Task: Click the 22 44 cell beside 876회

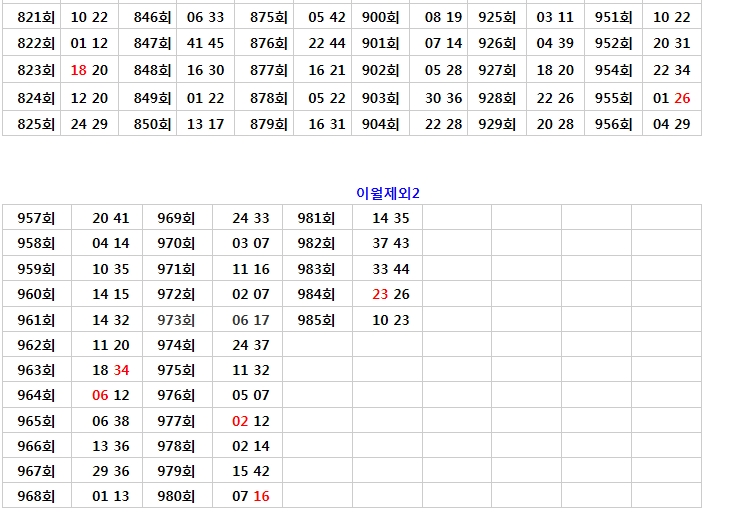Action: click(x=327, y=43)
